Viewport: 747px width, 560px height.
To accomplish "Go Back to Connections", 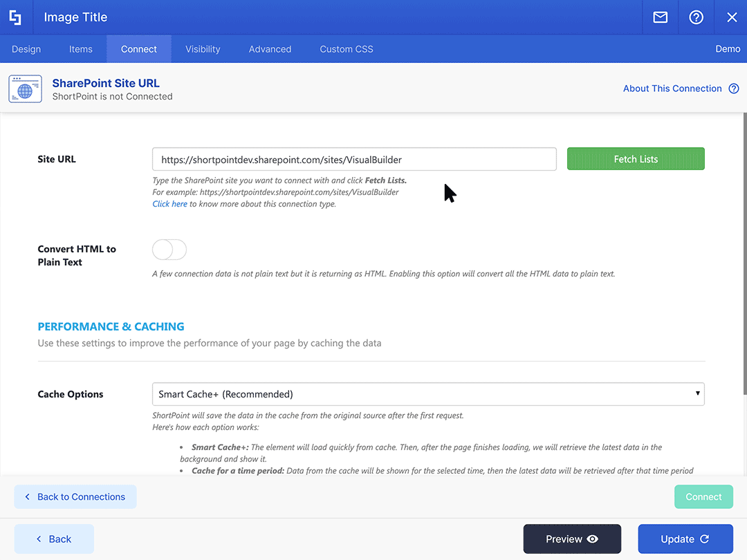I will pos(75,496).
